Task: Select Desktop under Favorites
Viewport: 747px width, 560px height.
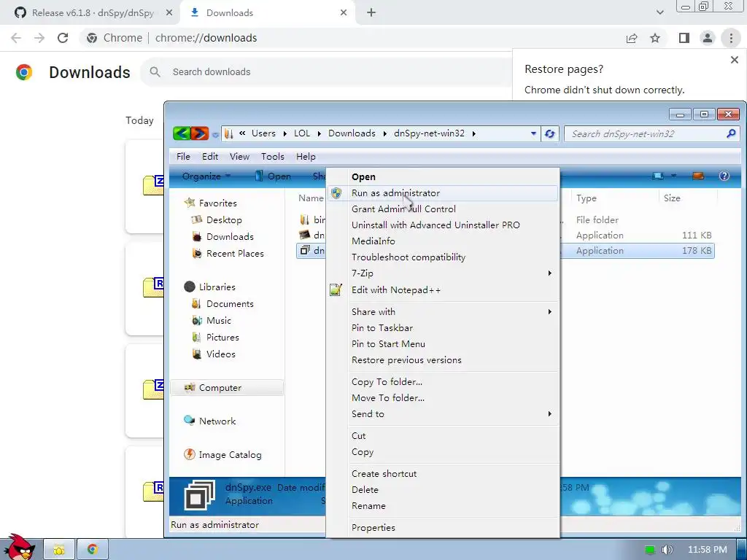Action: (x=217, y=220)
